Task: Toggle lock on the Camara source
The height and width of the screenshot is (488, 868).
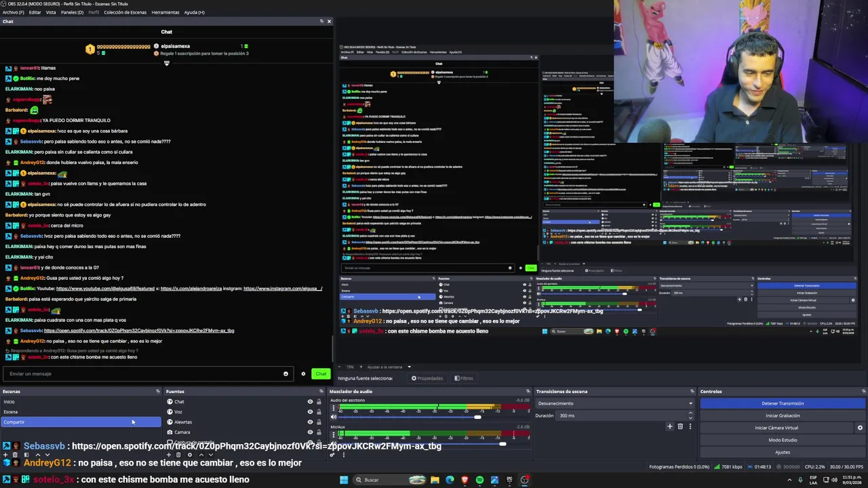Action: point(319,432)
